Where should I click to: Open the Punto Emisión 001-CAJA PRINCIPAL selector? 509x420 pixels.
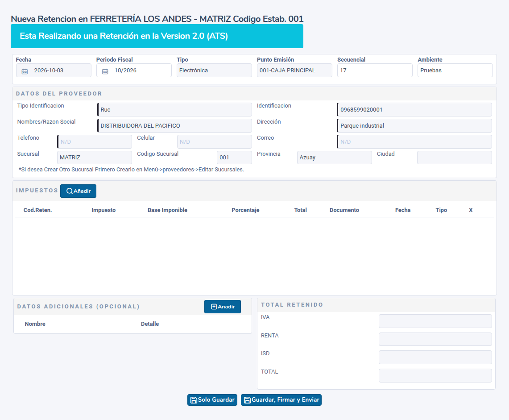click(x=294, y=71)
